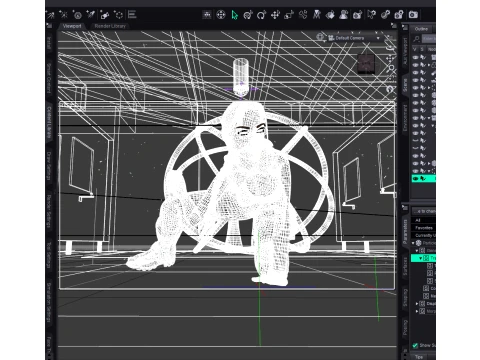Collapse the highlighted Tr... parameter group
The width and height of the screenshot is (480, 360).
[421, 258]
